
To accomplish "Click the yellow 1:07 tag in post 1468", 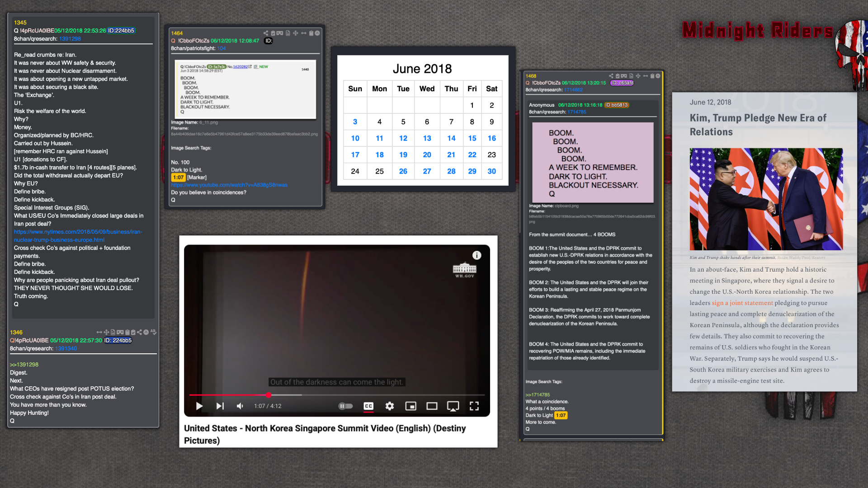I will click(561, 415).
